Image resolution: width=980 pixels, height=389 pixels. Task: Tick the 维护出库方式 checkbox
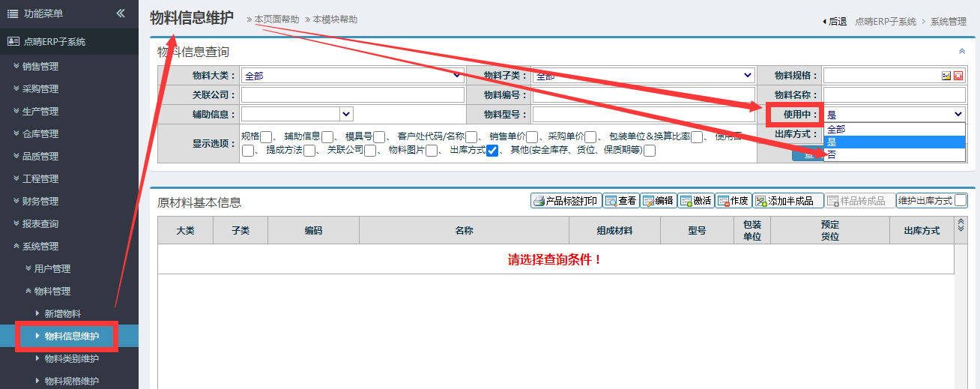(960, 200)
